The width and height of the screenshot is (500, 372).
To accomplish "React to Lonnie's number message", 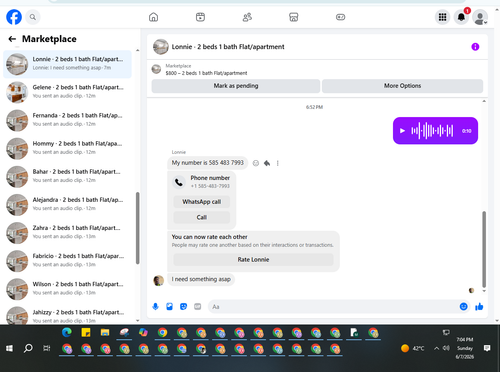I will click(x=256, y=163).
